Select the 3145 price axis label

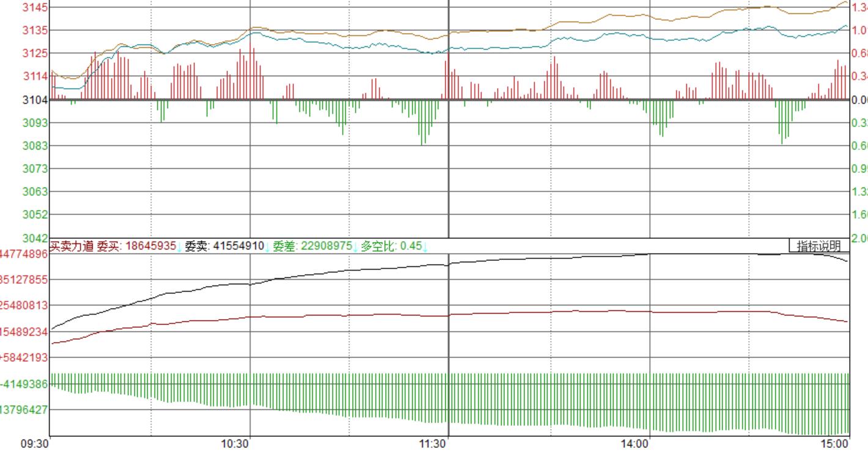tap(35, 7)
